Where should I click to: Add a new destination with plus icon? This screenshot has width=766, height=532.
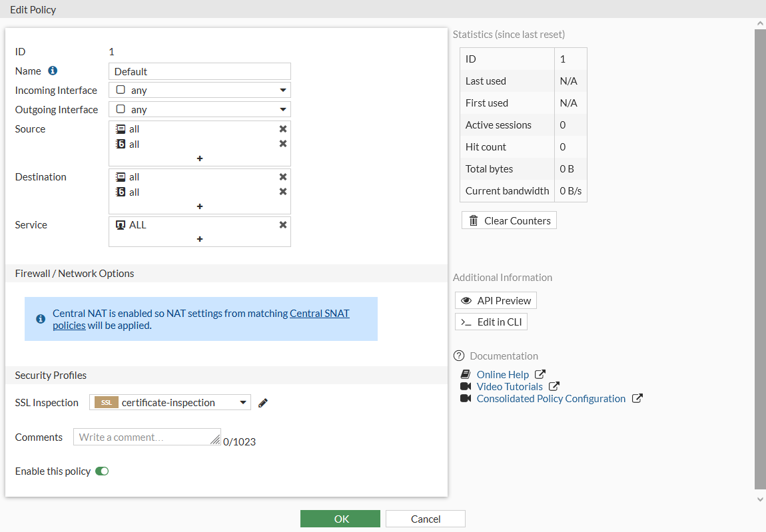pos(200,206)
